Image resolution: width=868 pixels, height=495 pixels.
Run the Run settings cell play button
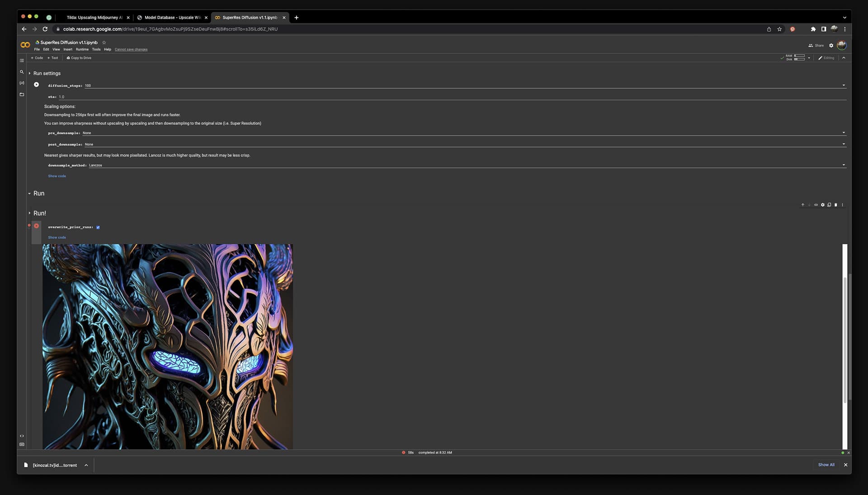coord(37,85)
